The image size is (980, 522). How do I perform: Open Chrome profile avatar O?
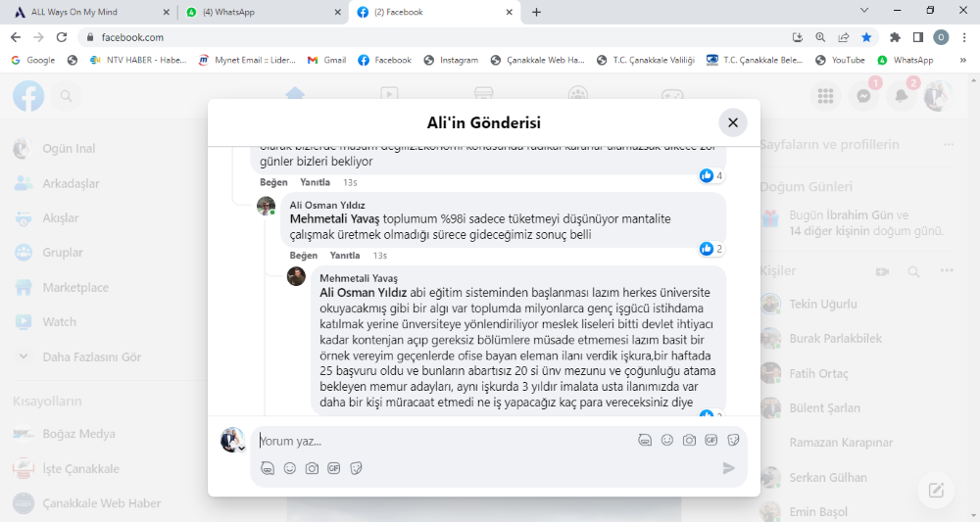pos(941,37)
